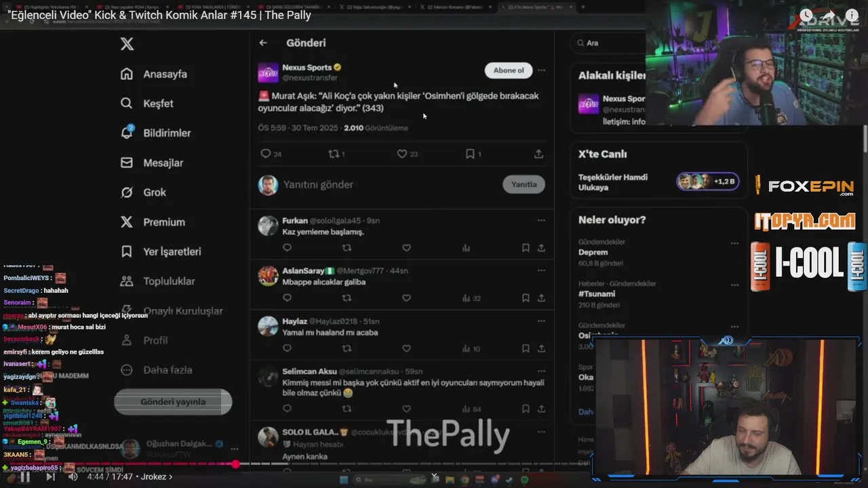Bookmark Furkan's comment
Viewport: 868px width, 488px height.
526,248
